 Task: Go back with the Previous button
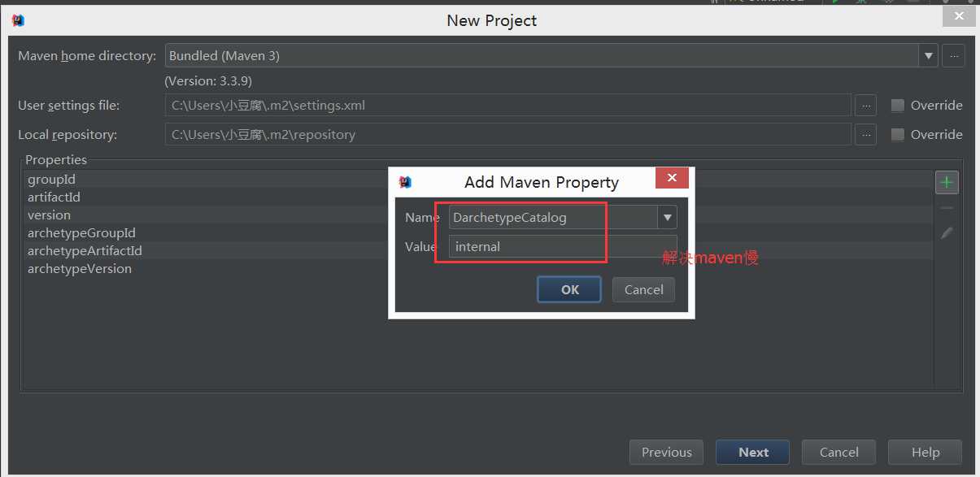point(666,453)
